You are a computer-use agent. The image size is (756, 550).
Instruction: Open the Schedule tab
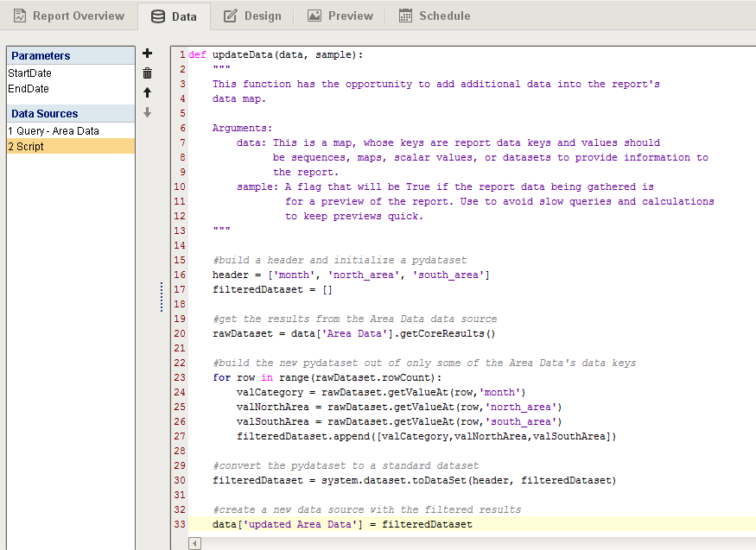pyautogui.click(x=435, y=16)
